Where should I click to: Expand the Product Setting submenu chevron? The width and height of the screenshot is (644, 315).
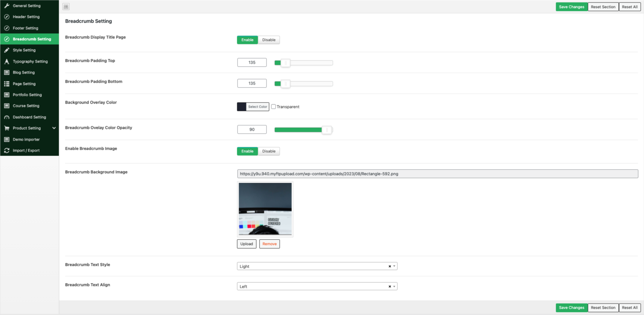pos(54,128)
